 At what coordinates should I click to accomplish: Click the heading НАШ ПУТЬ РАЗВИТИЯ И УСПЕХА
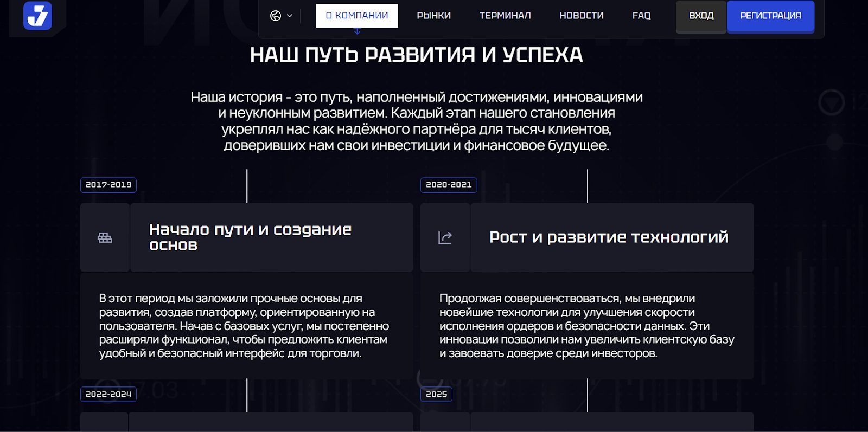(417, 55)
